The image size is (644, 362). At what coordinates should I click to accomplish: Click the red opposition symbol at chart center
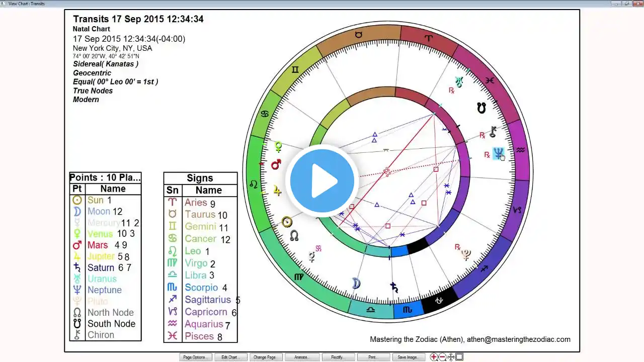point(386,171)
